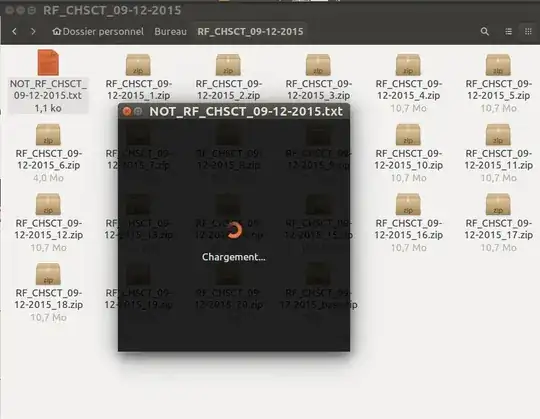The height and width of the screenshot is (419, 540).
Task: Select RF_CHSCT_09-12-2015_16.zip archive icon
Action: 408,204
